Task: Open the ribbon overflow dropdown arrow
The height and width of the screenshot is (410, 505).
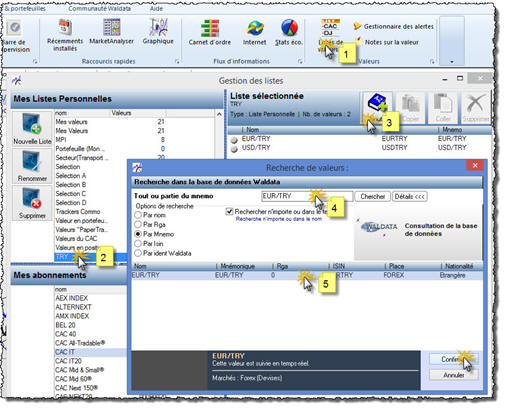Action: [452, 62]
